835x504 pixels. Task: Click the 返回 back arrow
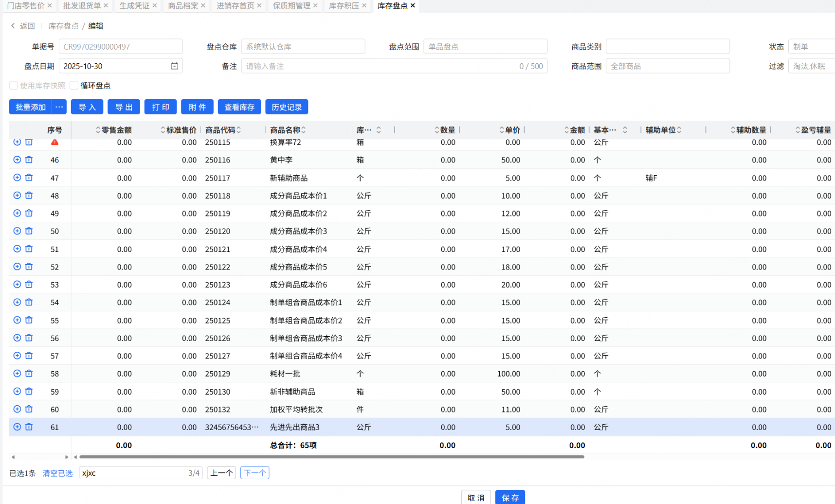14,26
